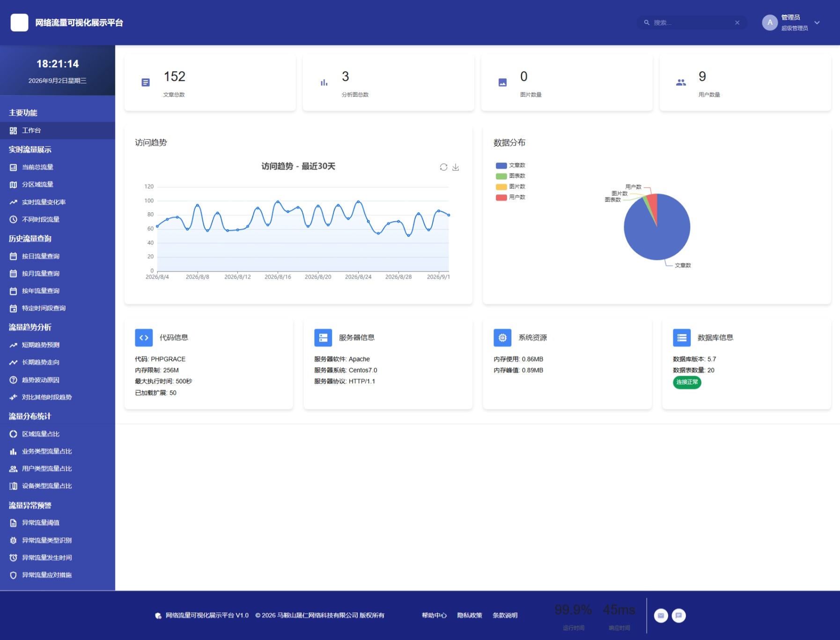Open the 帮助中心 footer link
The width and height of the screenshot is (840, 640).
pyautogui.click(x=434, y=616)
